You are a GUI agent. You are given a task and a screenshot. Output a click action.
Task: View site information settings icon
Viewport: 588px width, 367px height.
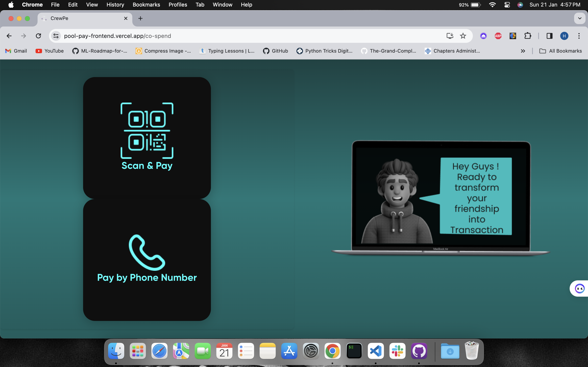coord(56,36)
